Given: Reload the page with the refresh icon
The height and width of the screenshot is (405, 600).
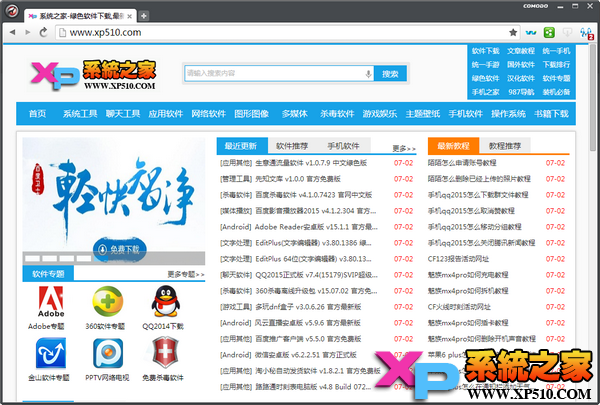Looking at the screenshot, I should 44,33.
